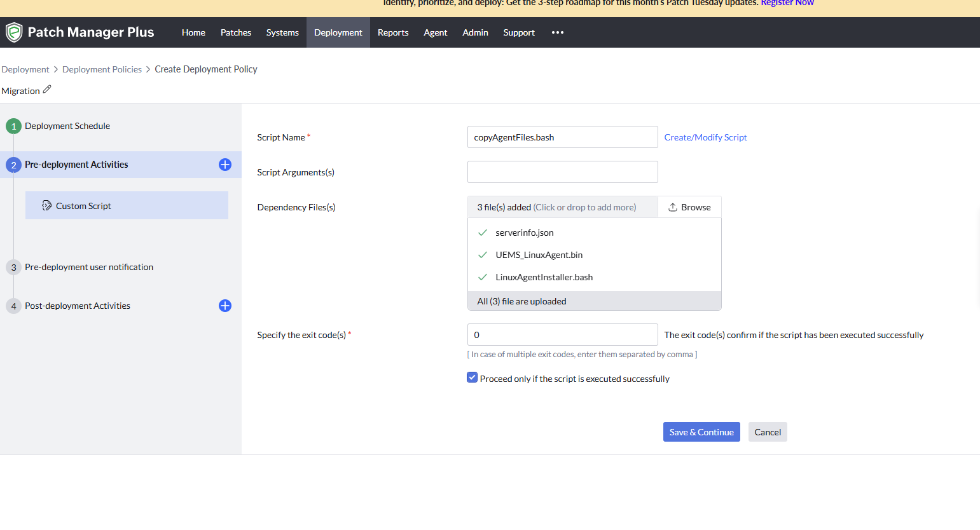The height and width of the screenshot is (530, 980).
Task: Open the Agent tab
Action: click(x=436, y=32)
